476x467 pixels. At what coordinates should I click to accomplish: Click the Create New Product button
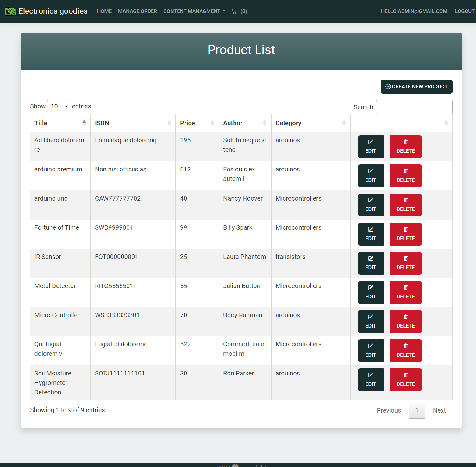point(416,87)
